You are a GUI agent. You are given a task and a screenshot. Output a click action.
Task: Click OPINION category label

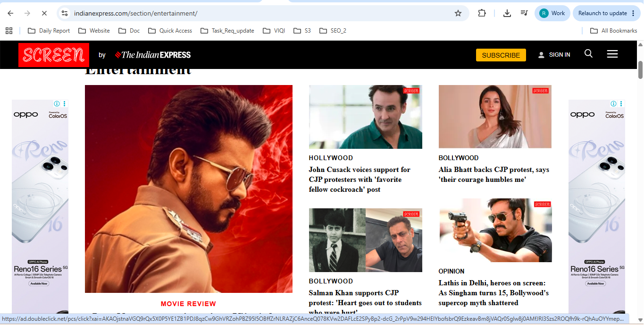[x=452, y=271]
